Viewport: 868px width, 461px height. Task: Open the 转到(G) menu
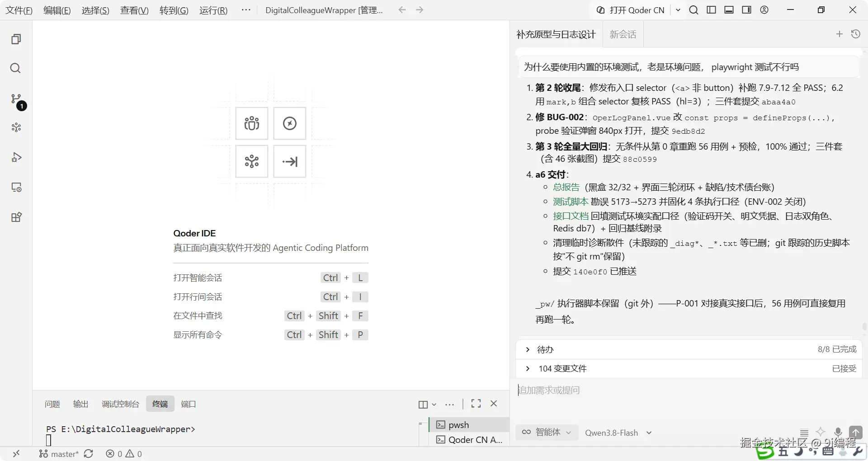coord(174,10)
